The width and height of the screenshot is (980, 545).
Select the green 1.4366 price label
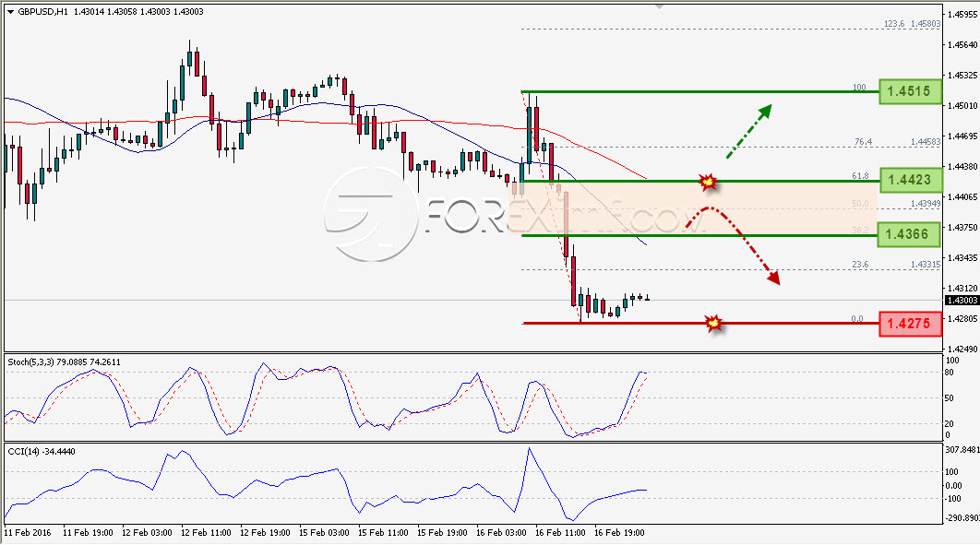(909, 234)
